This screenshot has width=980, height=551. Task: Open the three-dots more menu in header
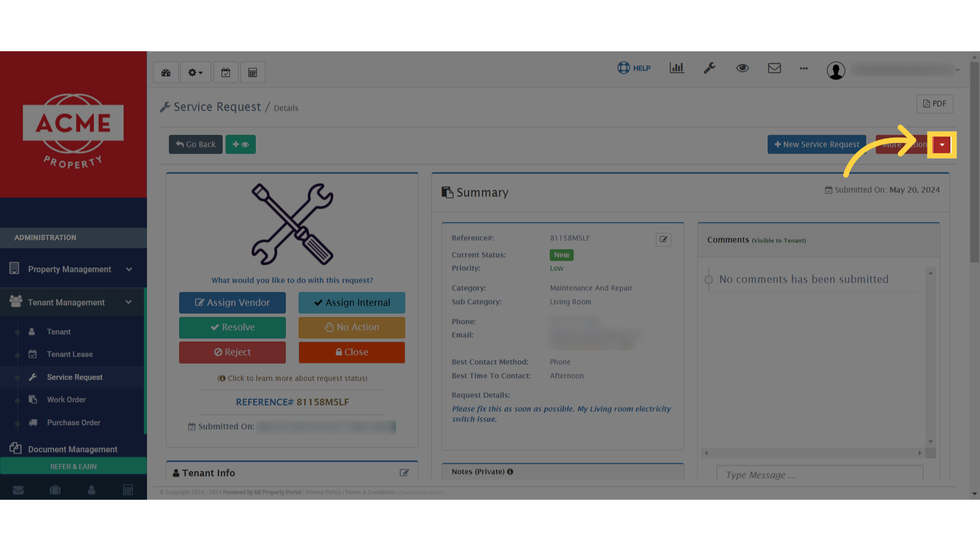pos(804,68)
